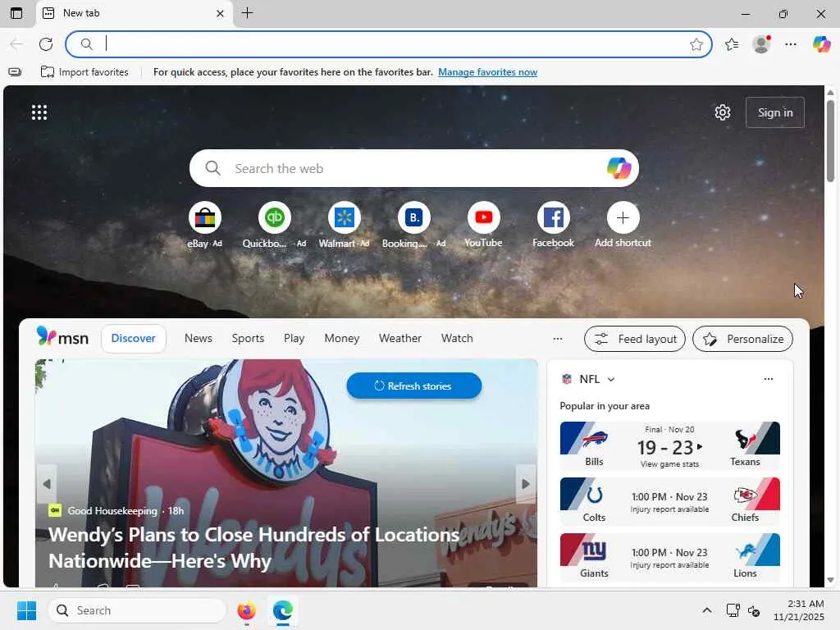The width and height of the screenshot is (840, 630).
Task: Refresh the page with the reload icon
Action: 46,44
